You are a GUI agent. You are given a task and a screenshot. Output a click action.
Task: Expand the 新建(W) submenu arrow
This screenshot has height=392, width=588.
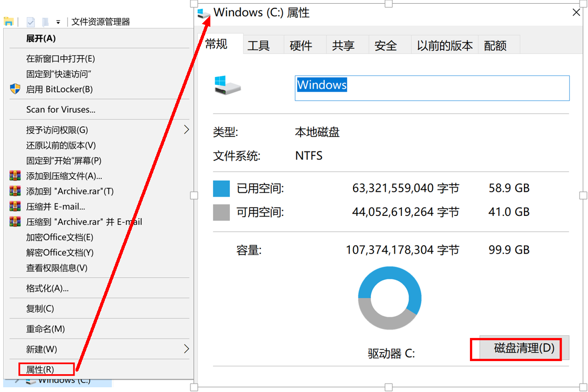pos(186,349)
